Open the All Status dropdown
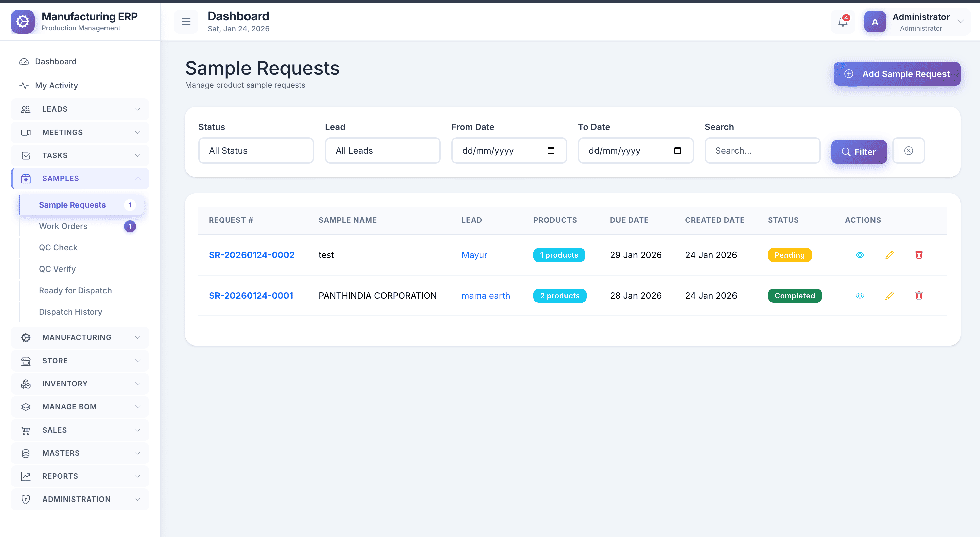 coord(256,151)
